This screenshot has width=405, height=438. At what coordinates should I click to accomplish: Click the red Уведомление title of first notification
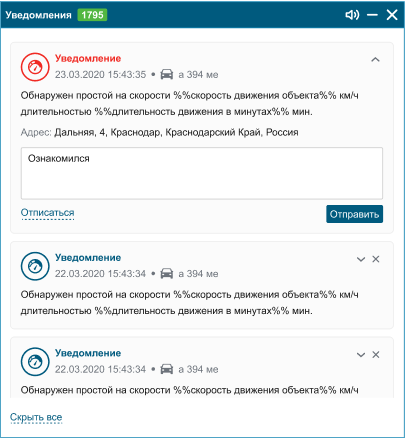click(x=88, y=58)
